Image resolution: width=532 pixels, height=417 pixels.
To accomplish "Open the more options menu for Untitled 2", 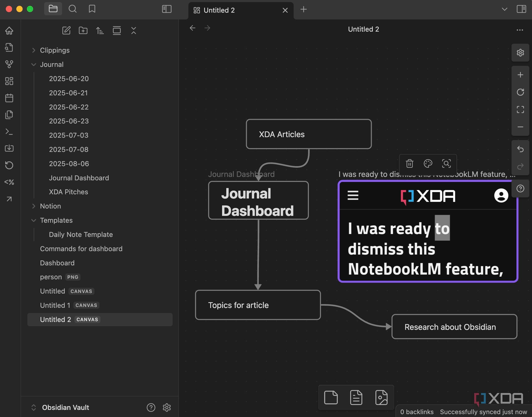I will tap(520, 30).
